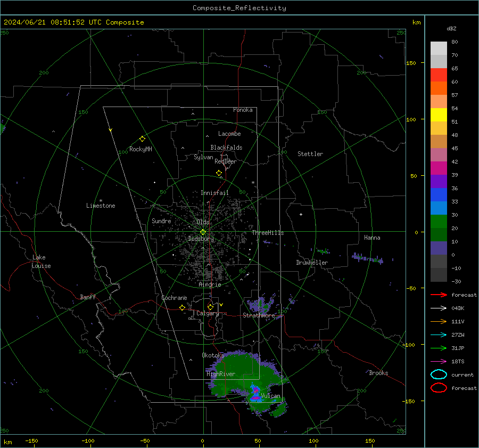Click the dBZ legend heading
Image resolution: width=479 pixels, height=448 pixels.
click(451, 28)
